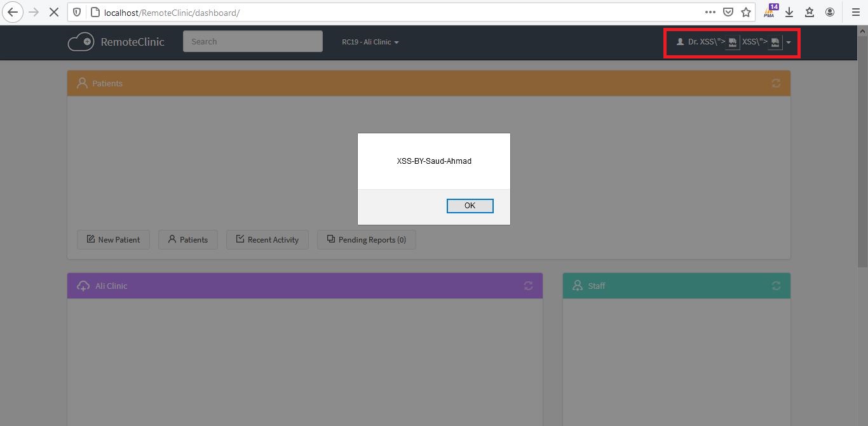Image resolution: width=868 pixels, height=426 pixels.
Task: Expand the user profile caret dropdown
Action: (x=788, y=43)
